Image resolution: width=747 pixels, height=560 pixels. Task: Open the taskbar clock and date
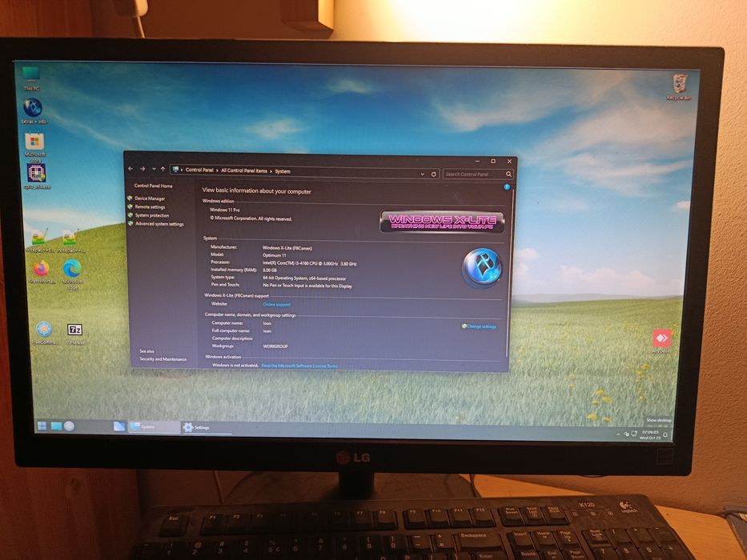(650, 434)
